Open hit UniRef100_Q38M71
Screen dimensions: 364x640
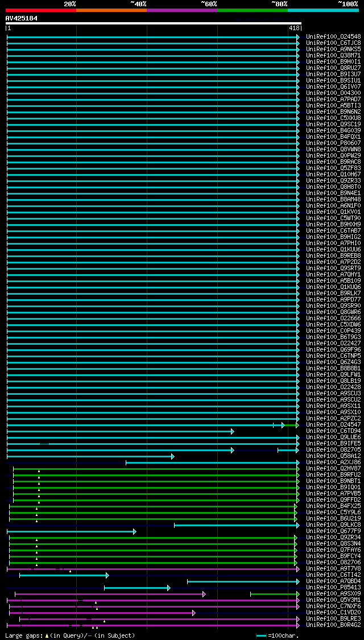pyautogui.click(x=333, y=56)
